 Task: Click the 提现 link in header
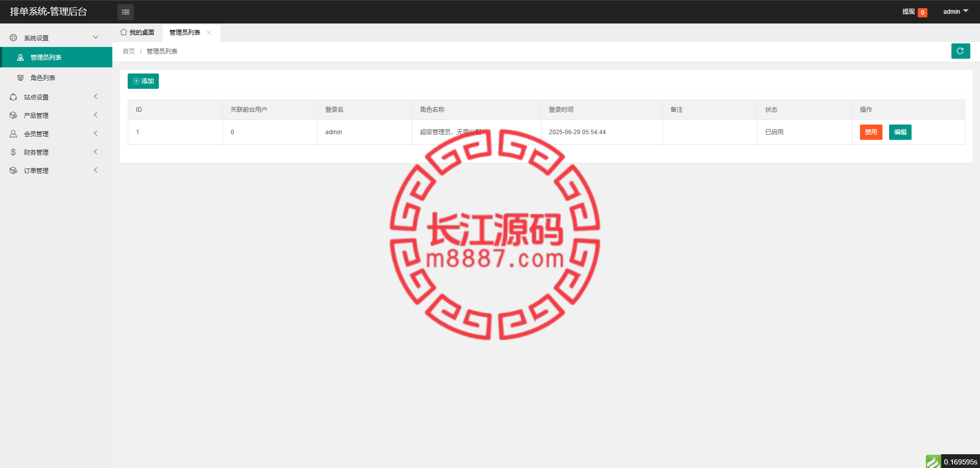(908, 12)
